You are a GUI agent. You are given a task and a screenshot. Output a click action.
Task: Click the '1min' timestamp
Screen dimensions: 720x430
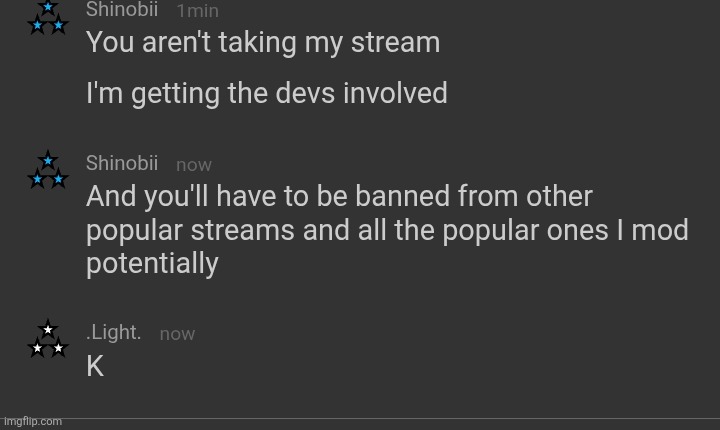[x=197, y=11]
